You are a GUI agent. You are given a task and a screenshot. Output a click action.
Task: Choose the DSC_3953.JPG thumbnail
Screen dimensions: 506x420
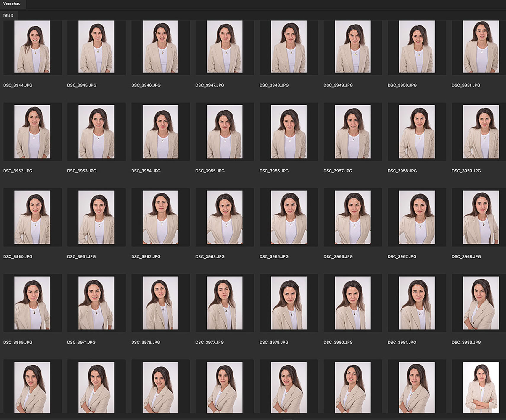(x=96, y=132)
